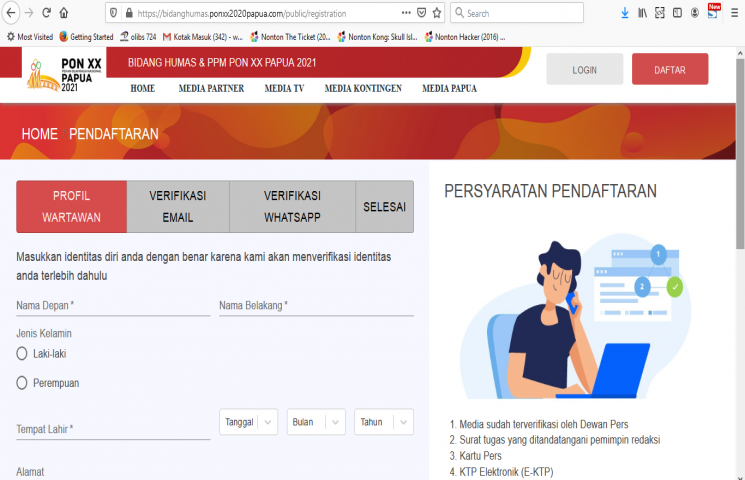Open the Bulan dropdown

[x=316, y=422]
